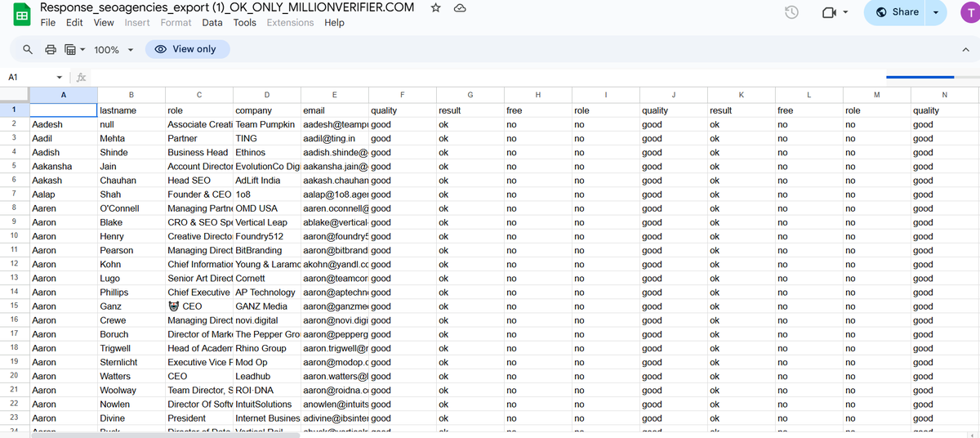Open the Edit menu

[x=74, y=23]
